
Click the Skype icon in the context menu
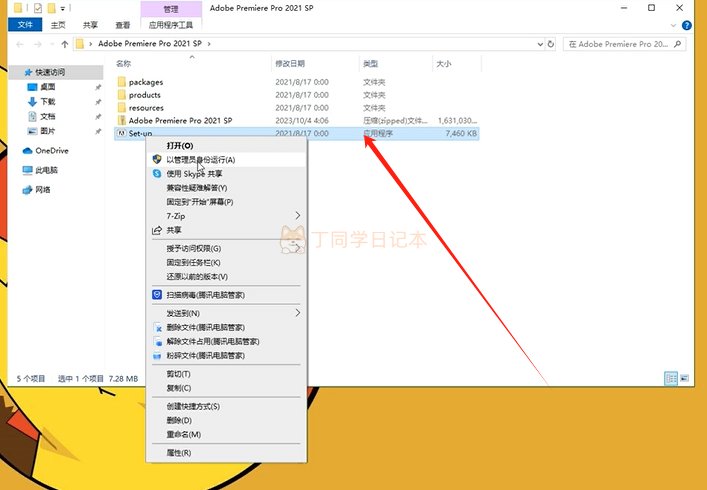pyautogui.click(x=157, y=174)
